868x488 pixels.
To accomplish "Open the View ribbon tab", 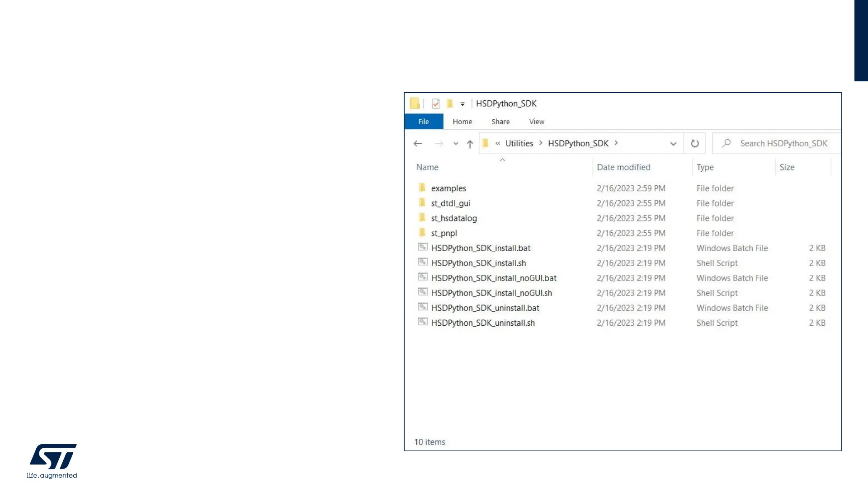I will click(x=537, y=122).
